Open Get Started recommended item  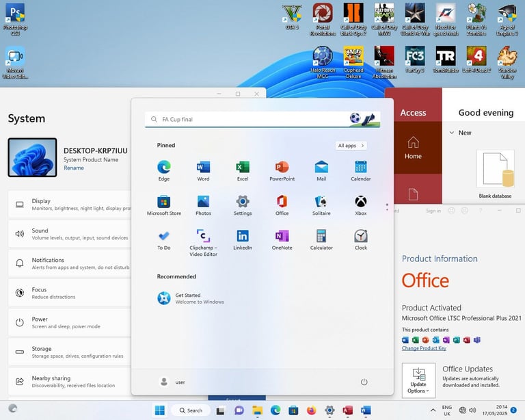[191, 298]
